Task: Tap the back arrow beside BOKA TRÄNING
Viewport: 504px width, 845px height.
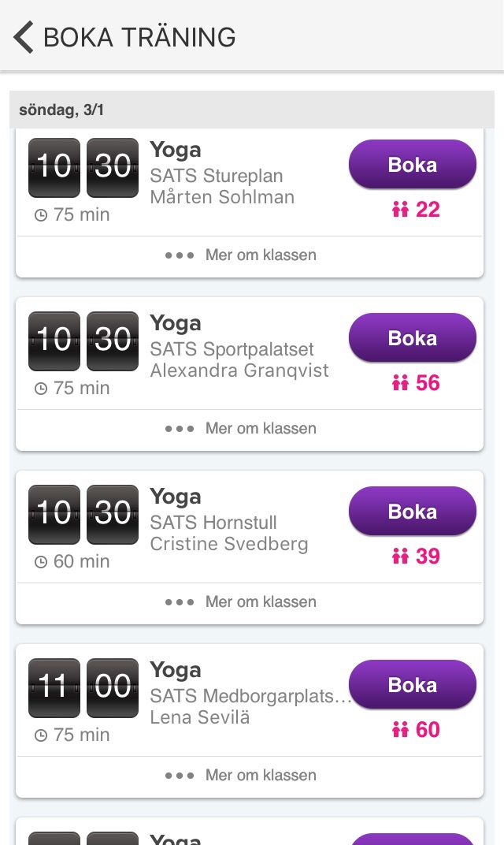Action: [x=24, y=37]
